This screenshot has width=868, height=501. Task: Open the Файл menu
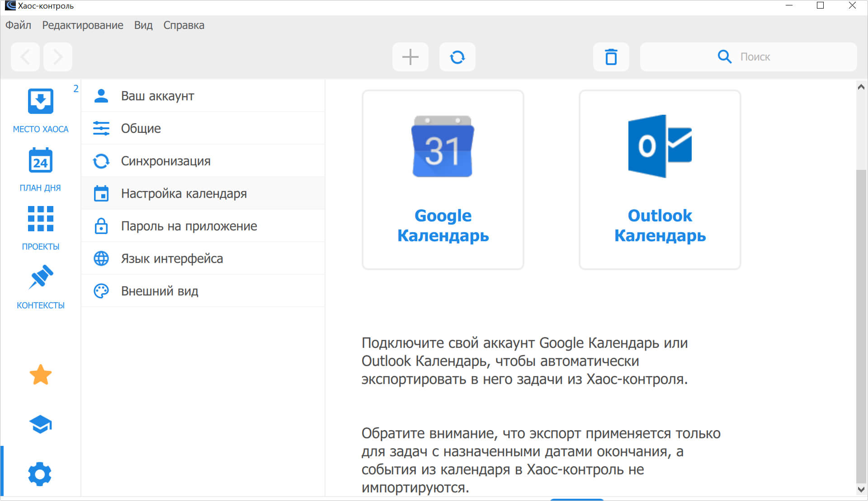click(18, 25)
